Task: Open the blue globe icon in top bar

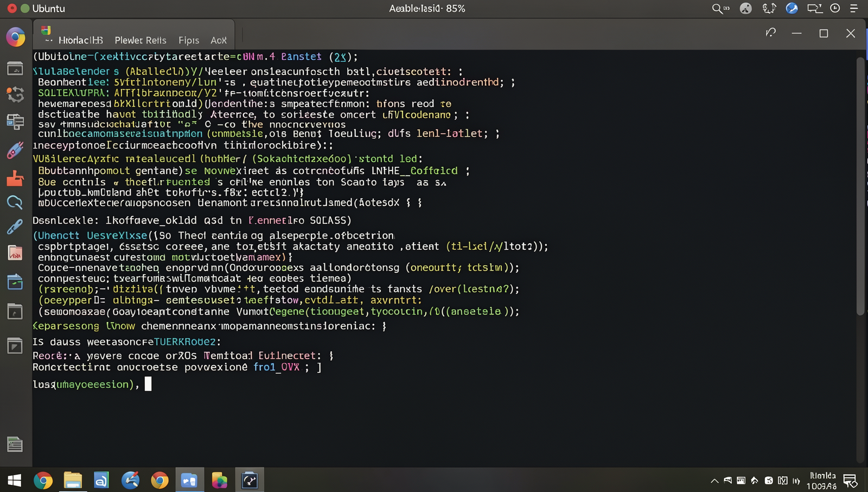Action: pos(792,8)
